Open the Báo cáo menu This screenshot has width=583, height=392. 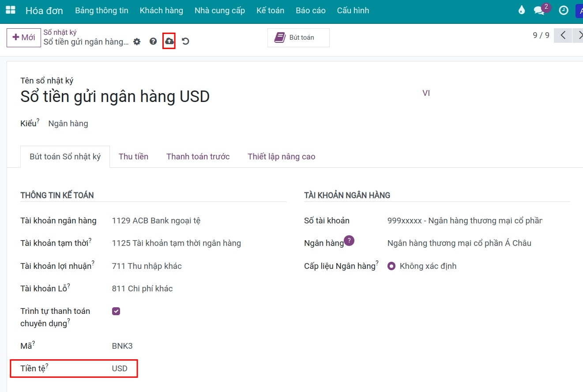click(311, 11)
